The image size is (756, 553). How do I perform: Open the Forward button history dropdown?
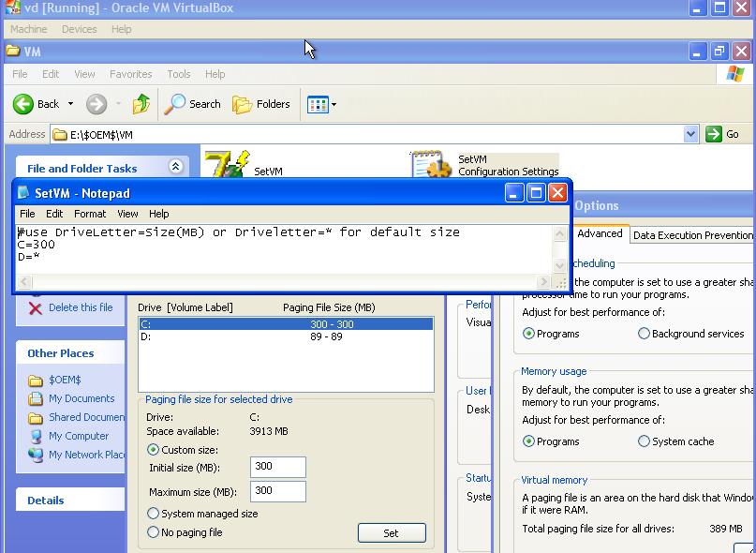(118, 104)
